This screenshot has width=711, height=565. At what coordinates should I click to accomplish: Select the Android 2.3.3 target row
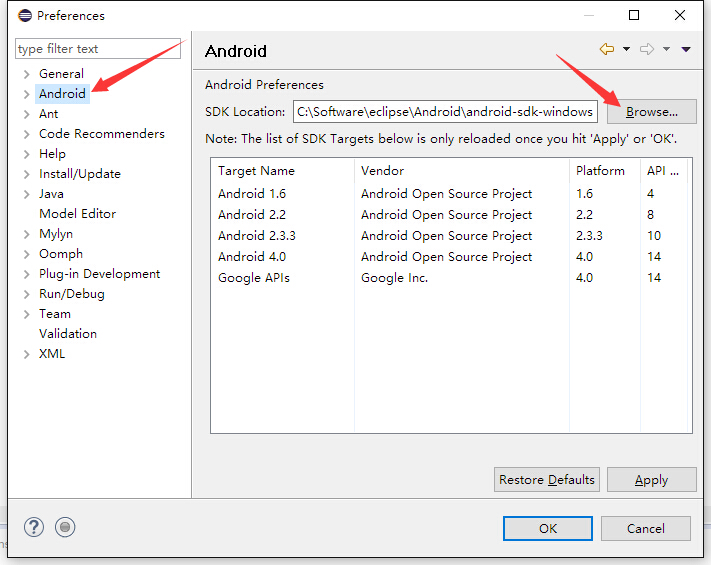(451, 235)
